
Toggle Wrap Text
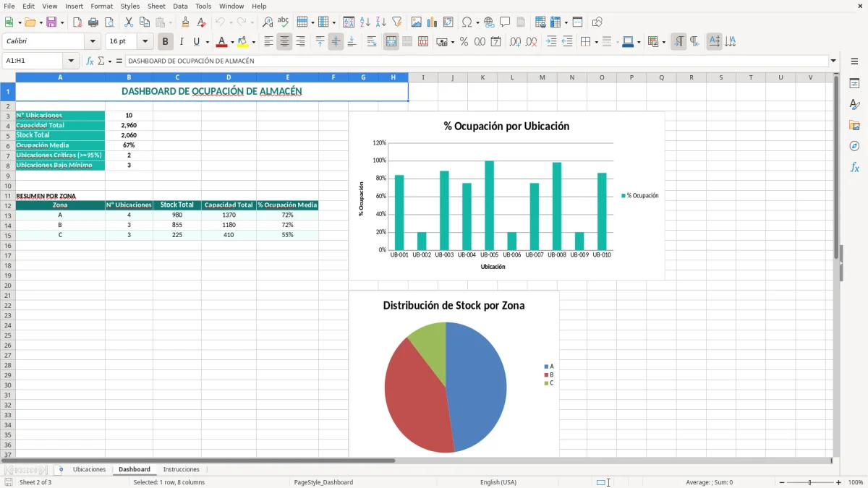[x=372, y=42]
